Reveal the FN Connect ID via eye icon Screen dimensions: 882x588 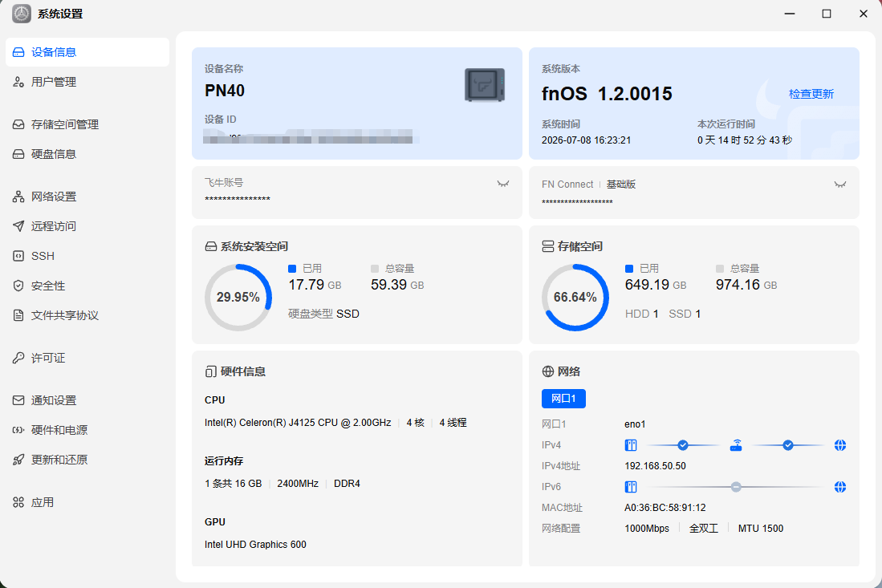click(839, 185)
